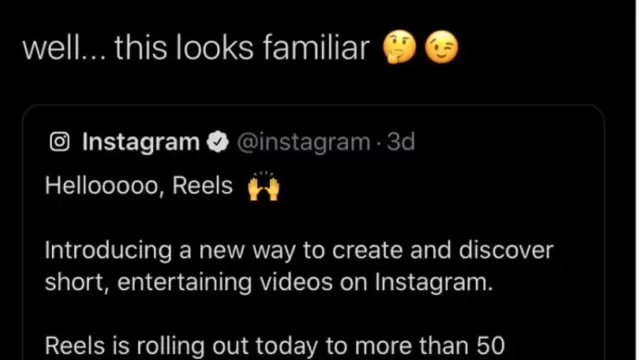The width and height of the screenshot is (640, 360).
Task: Click "Reels is rolling out today" line
Action: [x=275, y=346]
